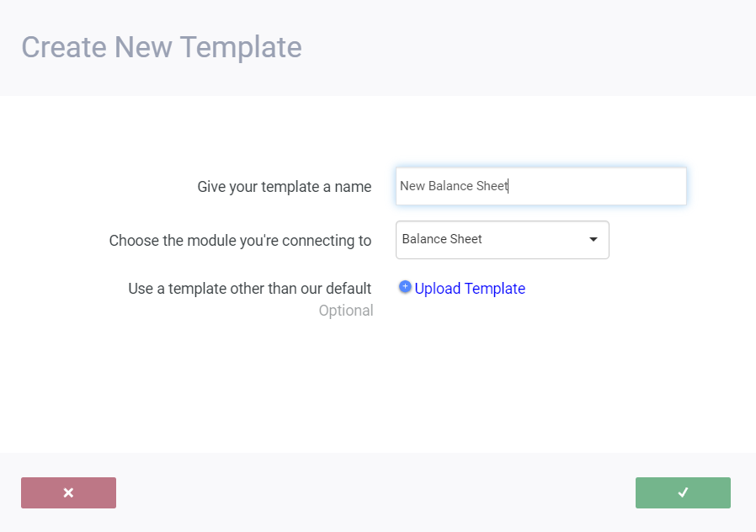Focus the template name input field
This screenshot has height=532, width=756.
pyautogui.click(x=540, y=186)
